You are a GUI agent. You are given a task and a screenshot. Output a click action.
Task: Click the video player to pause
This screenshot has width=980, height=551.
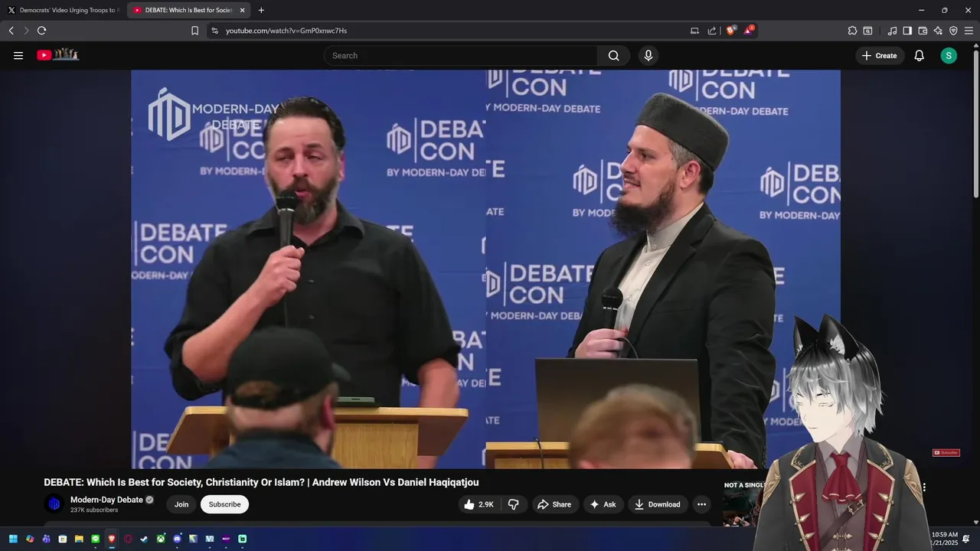tap(485, 269)
